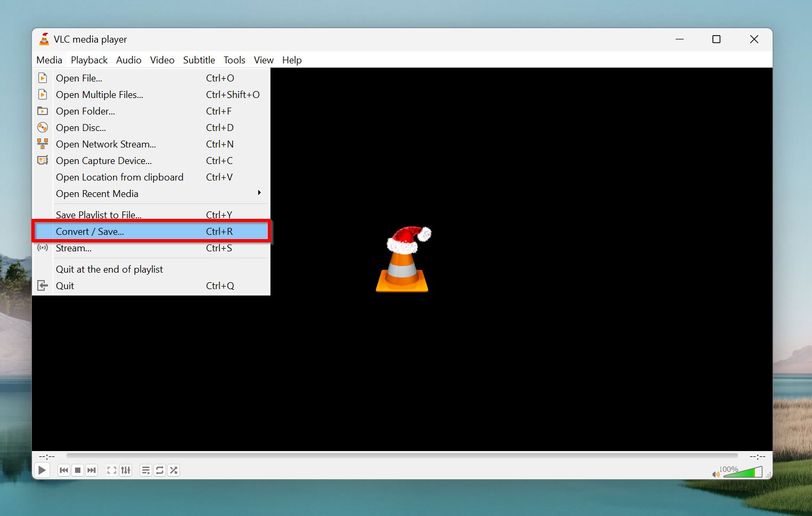The image size is (812, 516).
Task: Click the playback seek bar
Action: [402, 456]
